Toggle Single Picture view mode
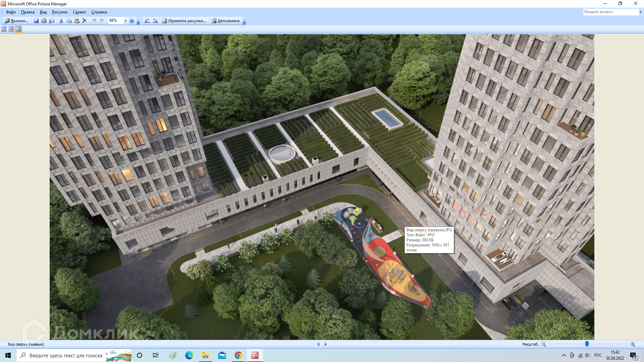The image size is (644, 362). coord(18,29)
